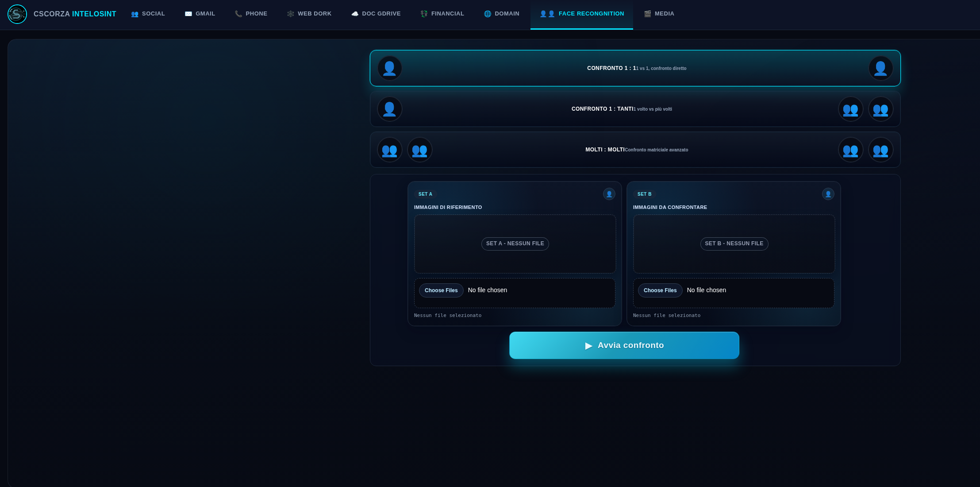Click the currency icon beside FINANCIAL
The height and width of the screenshot is (487, 980).
424,14
